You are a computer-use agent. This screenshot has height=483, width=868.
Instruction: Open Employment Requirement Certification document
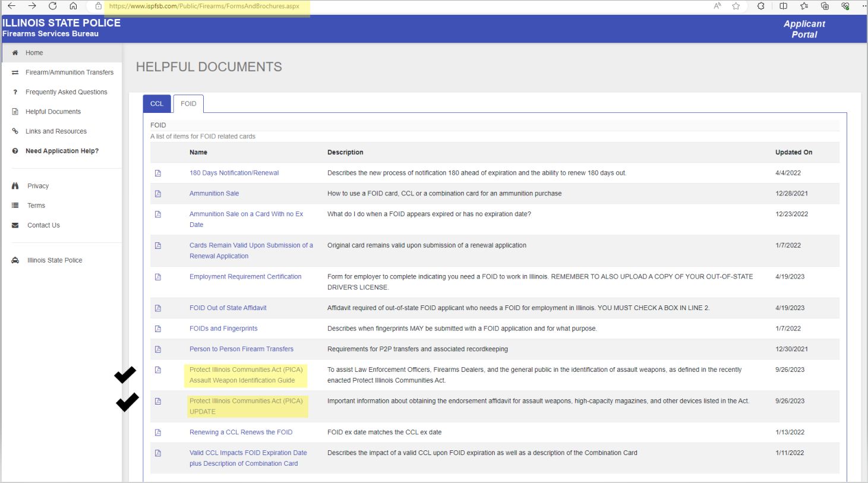click(245, 277)
